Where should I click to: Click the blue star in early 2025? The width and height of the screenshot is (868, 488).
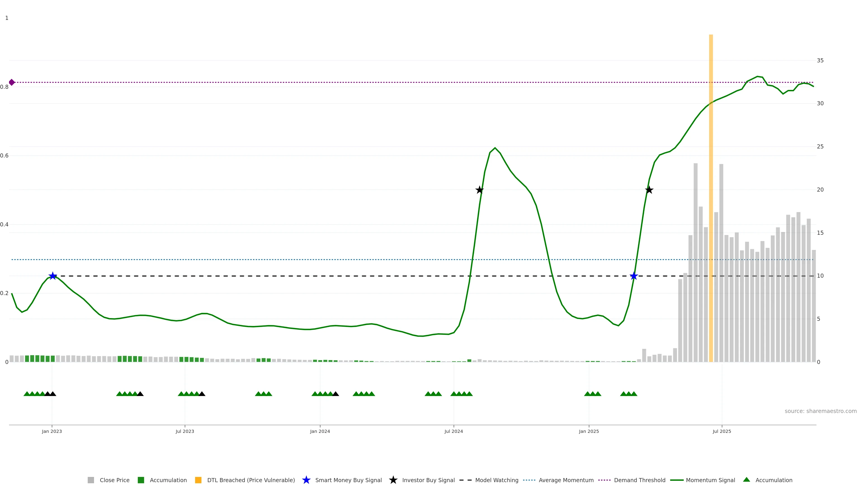pos(634,276)
